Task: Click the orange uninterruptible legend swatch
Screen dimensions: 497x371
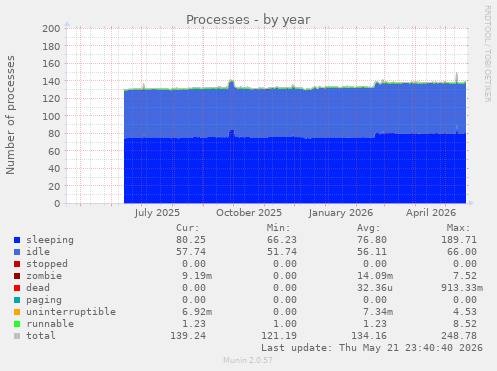Action: pyautogui.click(x=17, y=312)
